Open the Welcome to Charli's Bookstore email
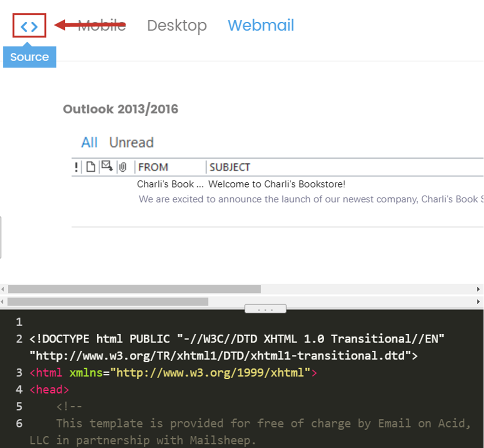Screen dimensions: 484x448 point(276,184)
